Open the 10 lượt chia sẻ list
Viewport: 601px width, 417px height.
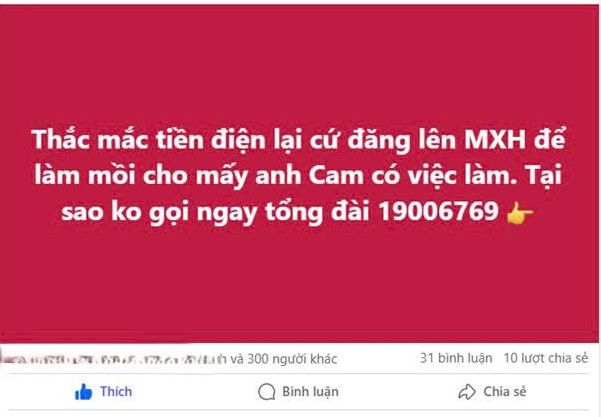point(546,358)
